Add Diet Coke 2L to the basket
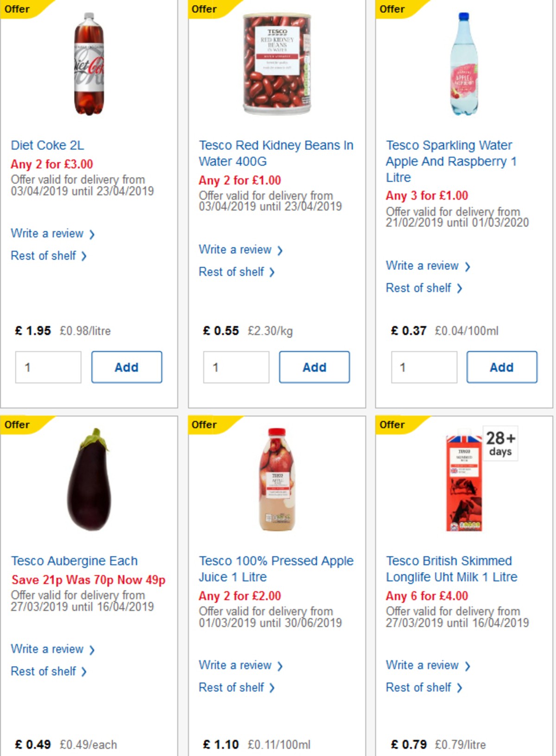Screen dimensions: 556x756 126,367
